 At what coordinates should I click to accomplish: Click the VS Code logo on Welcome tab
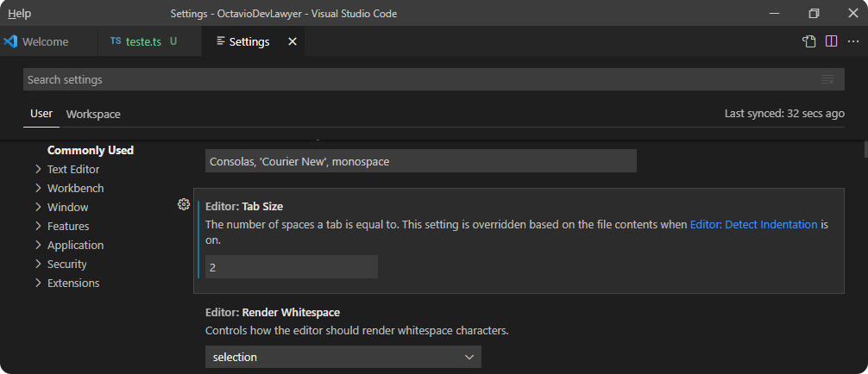(x=10, y=41)
